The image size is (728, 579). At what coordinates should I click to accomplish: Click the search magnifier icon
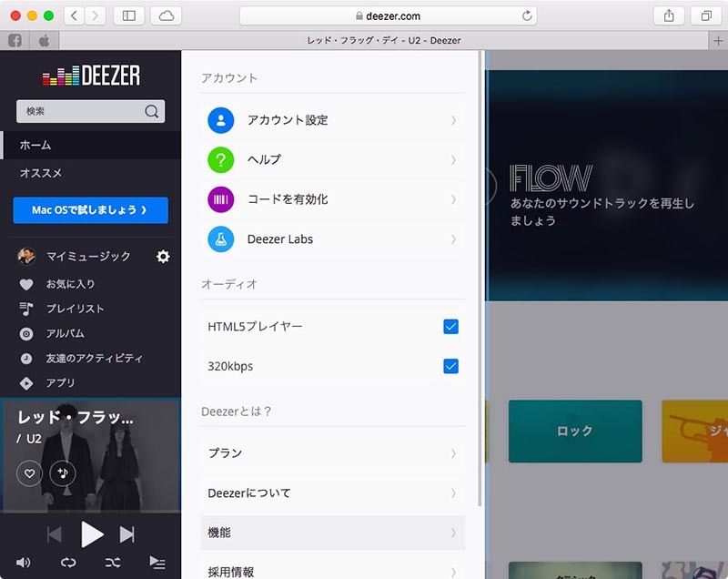pyautogui.click(x=151, y=111)
